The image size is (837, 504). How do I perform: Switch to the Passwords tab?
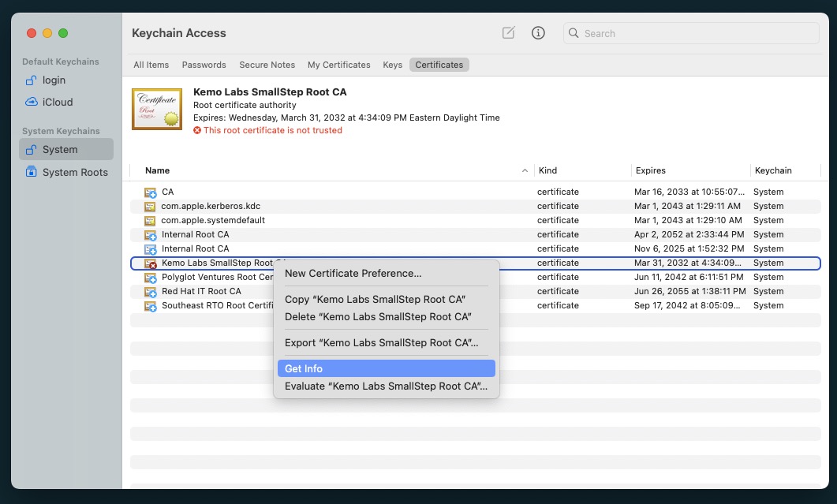204,65
